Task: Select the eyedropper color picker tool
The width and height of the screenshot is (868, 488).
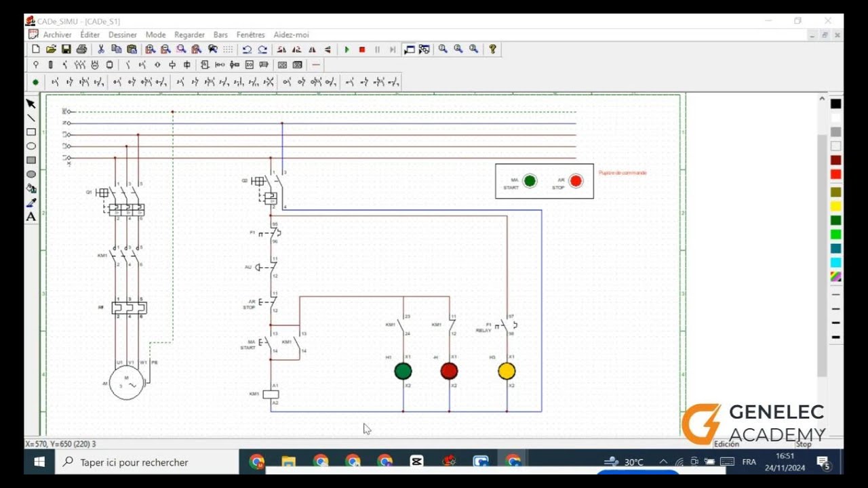Action: [31, 203]
